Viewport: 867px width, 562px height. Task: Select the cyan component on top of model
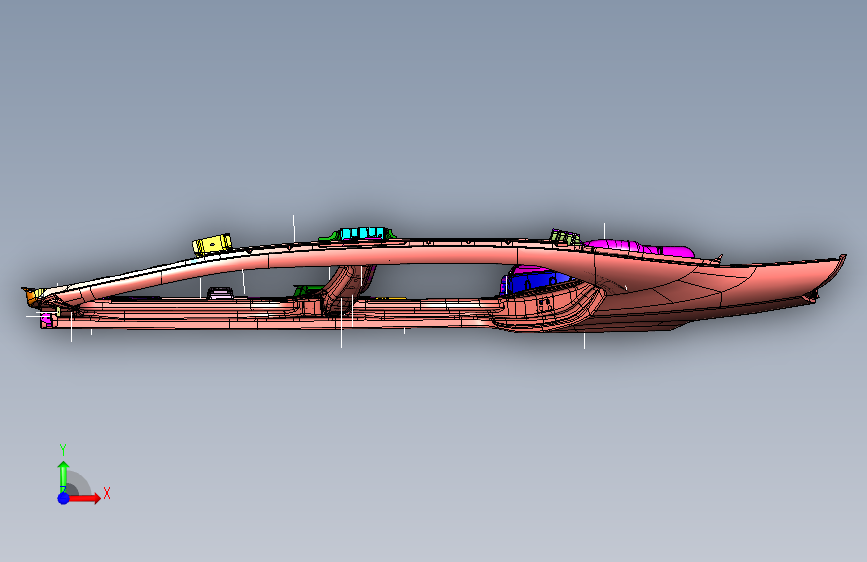362,233
